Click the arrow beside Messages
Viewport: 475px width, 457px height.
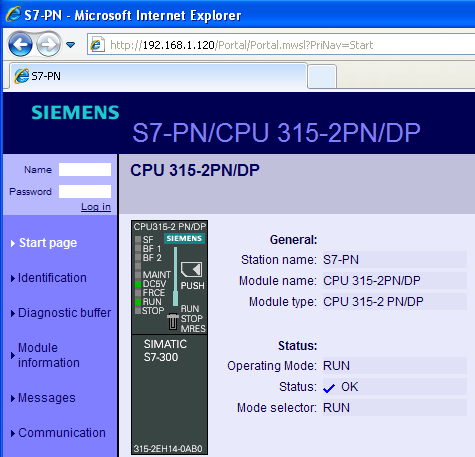(13, 398)
